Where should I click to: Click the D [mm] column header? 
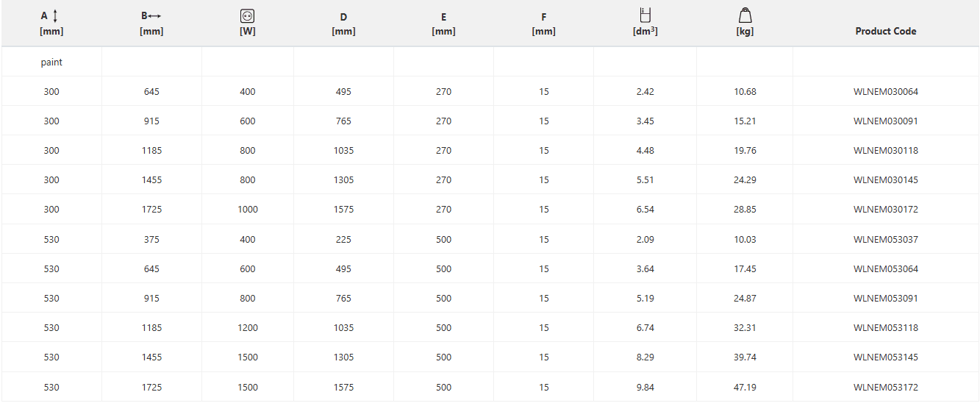coord(343,24)
